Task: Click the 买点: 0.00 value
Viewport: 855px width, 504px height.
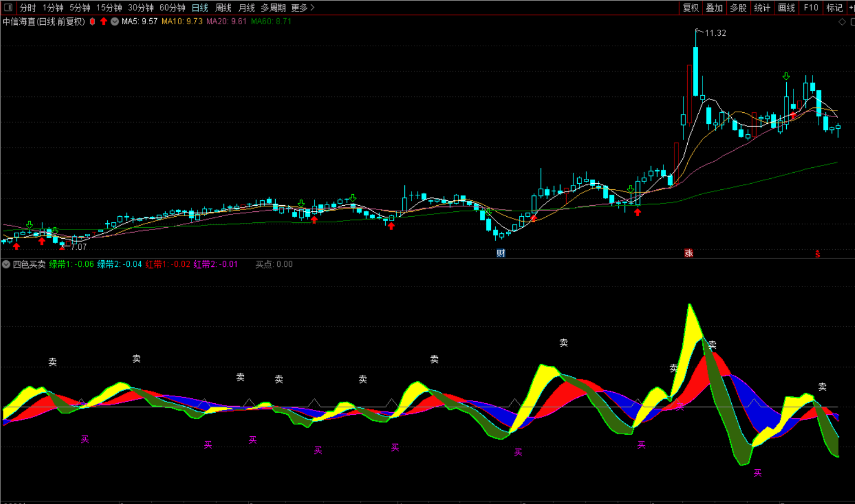Action: [x=274, y=264]
